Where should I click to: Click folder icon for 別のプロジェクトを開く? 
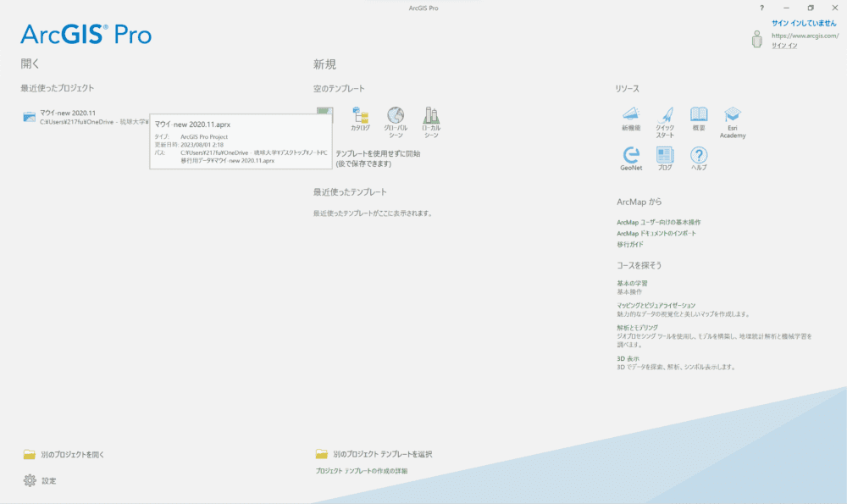(29, 454)
